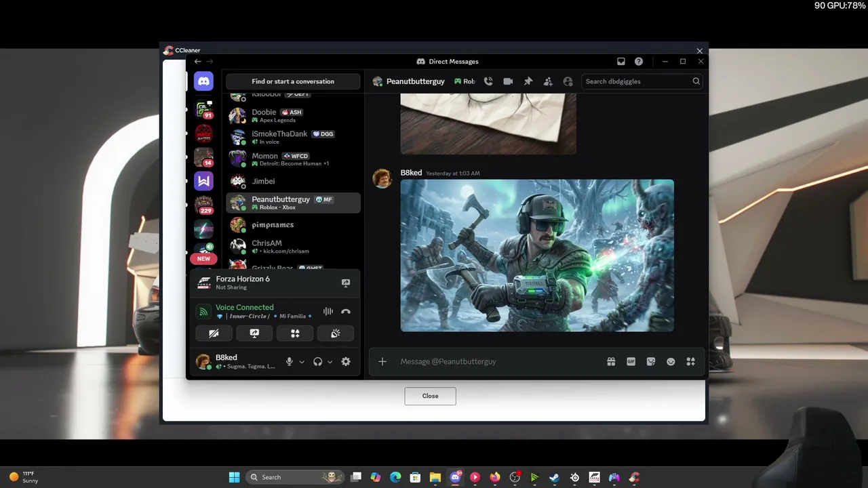Enlarge the viking zombie battle image

(x=537, y=256)
